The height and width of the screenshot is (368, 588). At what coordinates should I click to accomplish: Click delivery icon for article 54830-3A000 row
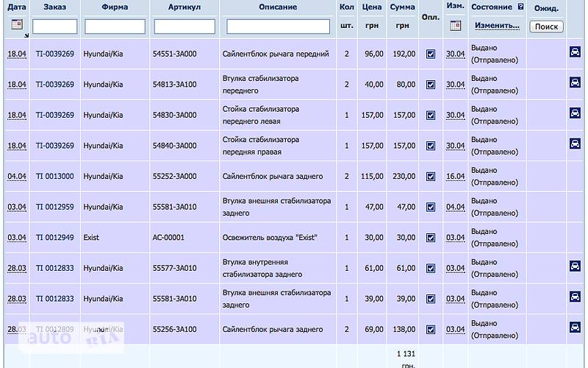pyautogui.click(x=575, y=113)
